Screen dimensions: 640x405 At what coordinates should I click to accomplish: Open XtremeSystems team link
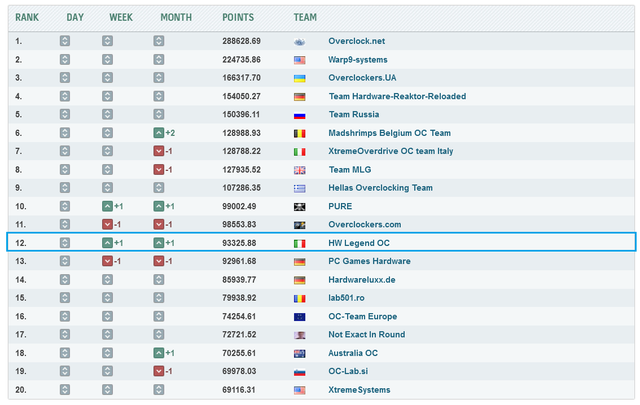click(359, 390)
